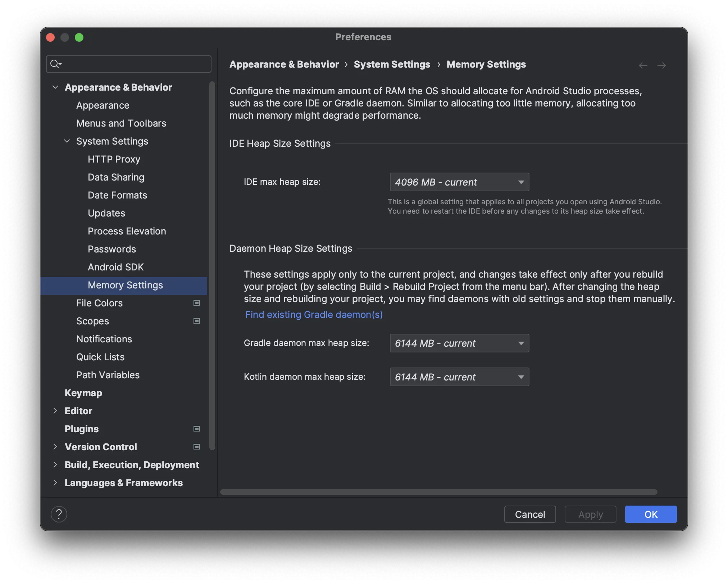Click project-level icon beside Plugins

197,429
